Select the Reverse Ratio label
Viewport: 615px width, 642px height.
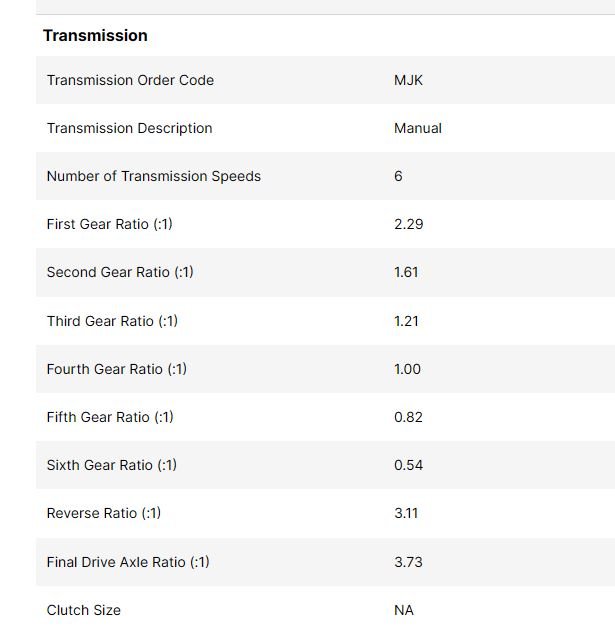coord(104,513)
